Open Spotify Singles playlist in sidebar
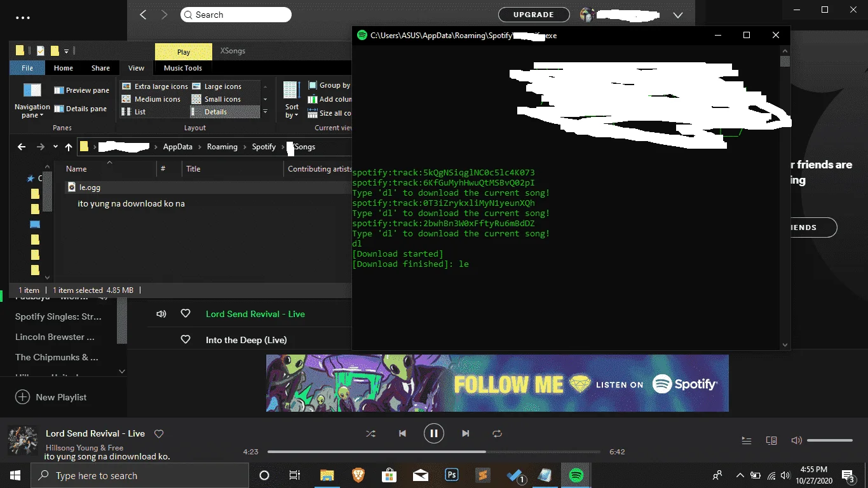Viewport: 868px width, 488px height. [x=58, y=316]
